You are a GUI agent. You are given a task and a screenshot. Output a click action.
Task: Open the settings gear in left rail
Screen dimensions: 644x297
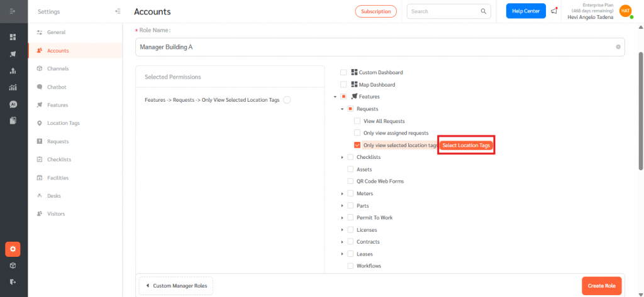point(13,249)
